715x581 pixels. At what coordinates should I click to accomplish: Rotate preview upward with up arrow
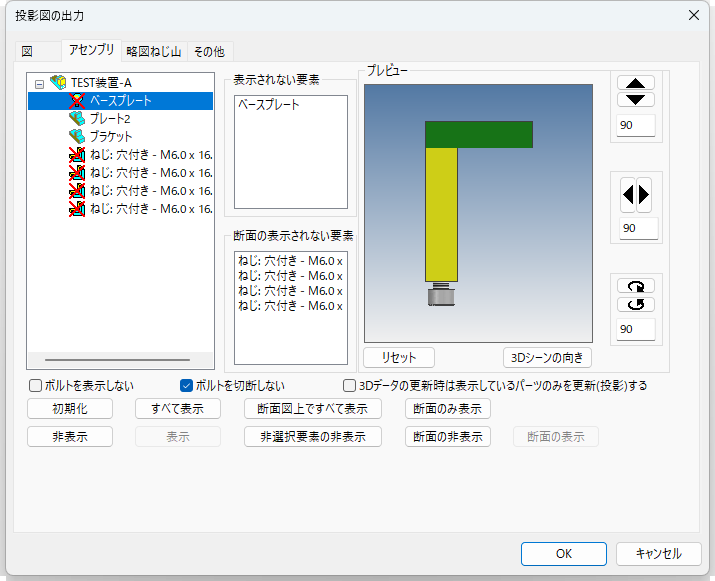[636, 83]
